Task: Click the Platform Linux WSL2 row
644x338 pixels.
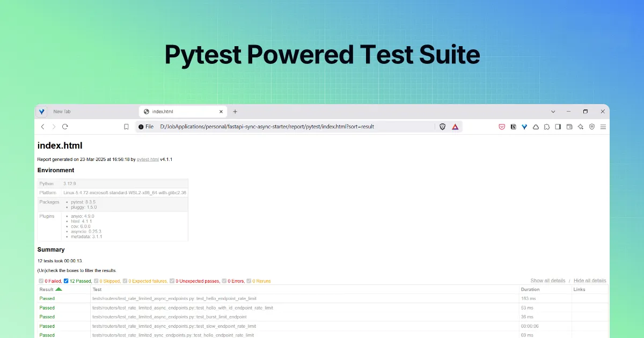Action: coord(112,193)
